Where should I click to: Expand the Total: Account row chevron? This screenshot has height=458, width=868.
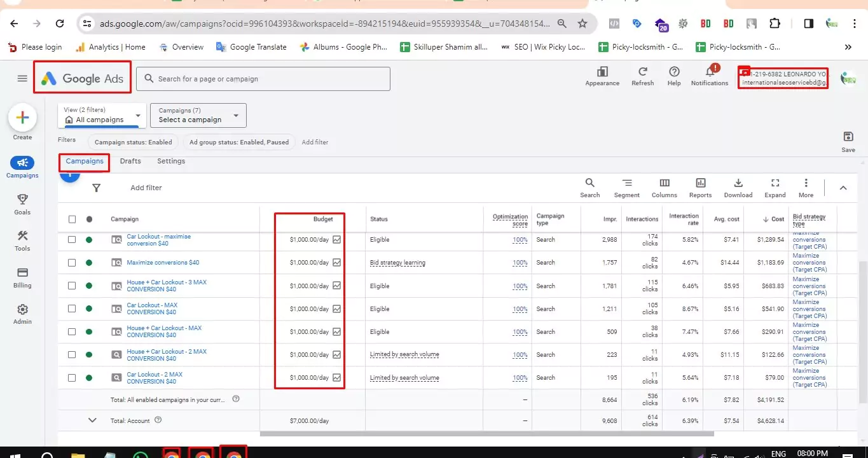(92, 420)
